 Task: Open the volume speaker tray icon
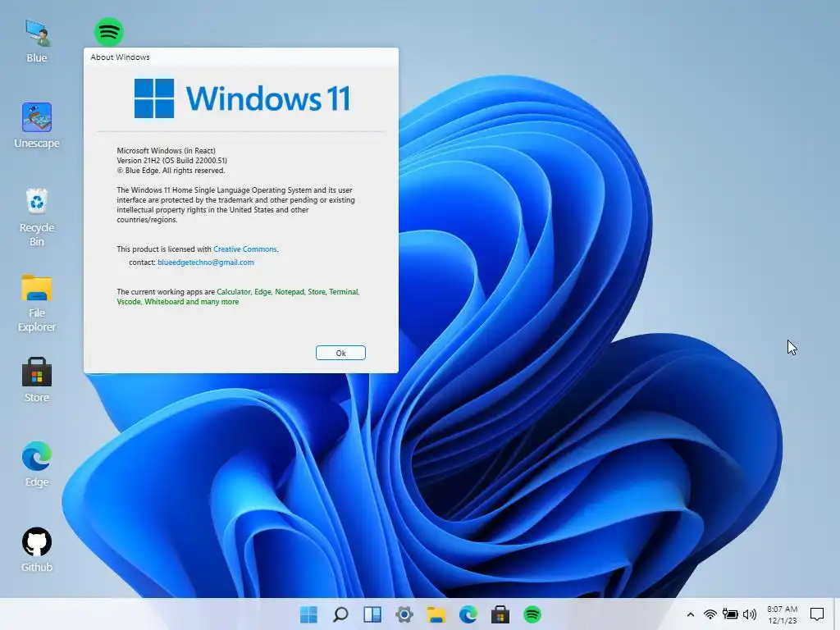point(750,614)
